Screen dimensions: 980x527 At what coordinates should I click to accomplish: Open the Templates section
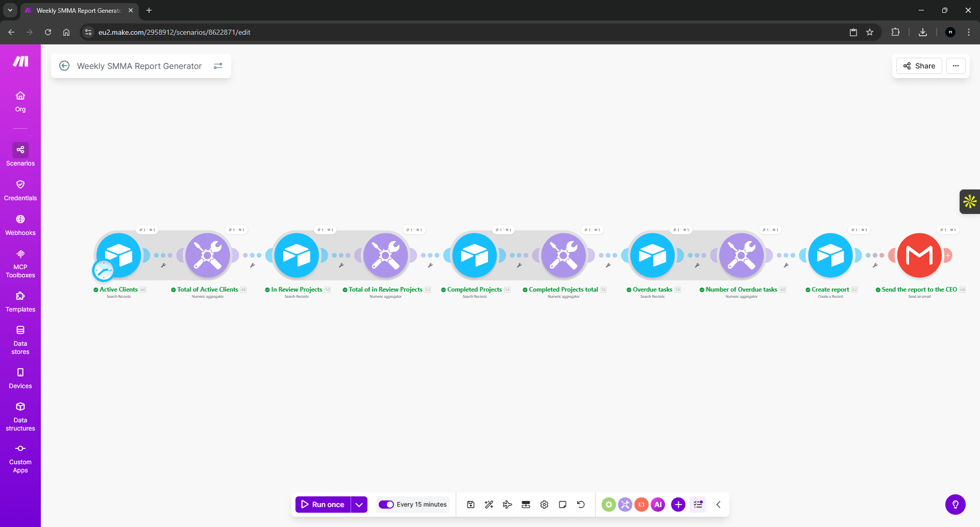20,301
